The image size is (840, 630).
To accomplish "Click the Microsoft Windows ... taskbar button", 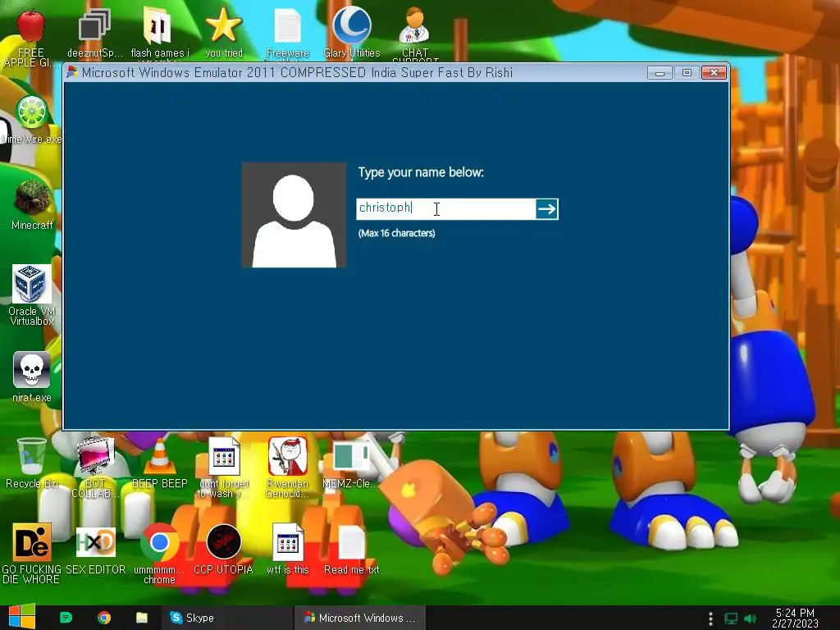I will point(359,618).
